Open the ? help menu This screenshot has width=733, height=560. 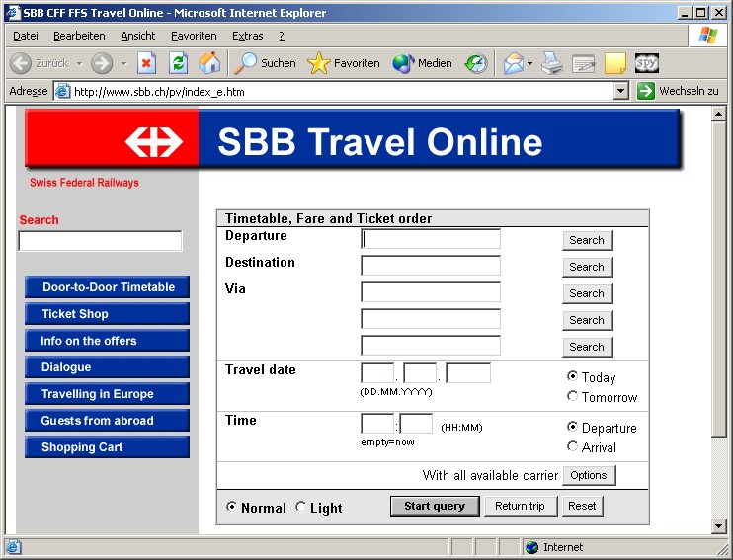click(282, 36)
